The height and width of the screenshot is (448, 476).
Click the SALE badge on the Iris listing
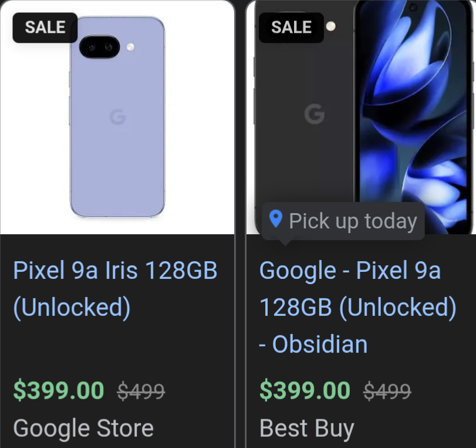pyautogui.click(x=44, y=28)
